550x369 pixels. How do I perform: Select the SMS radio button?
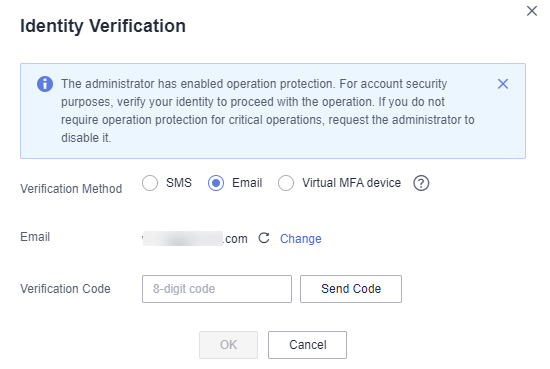tap(150, 183)
